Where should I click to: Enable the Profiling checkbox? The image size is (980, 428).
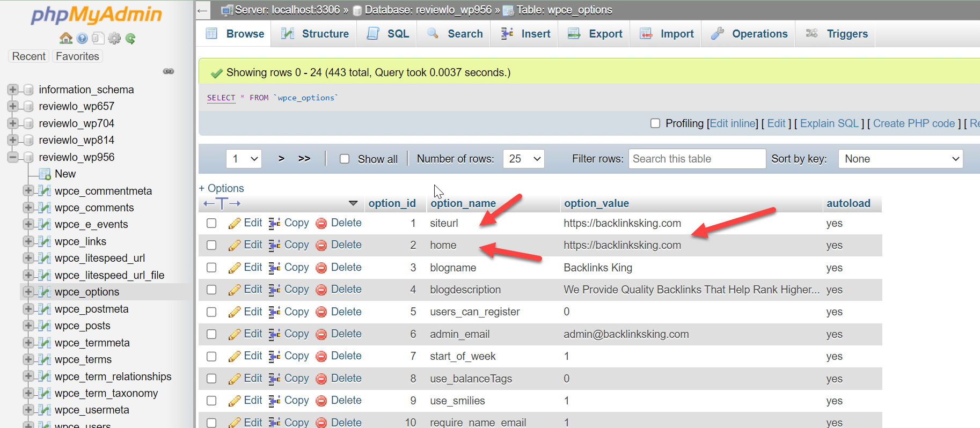655,123
